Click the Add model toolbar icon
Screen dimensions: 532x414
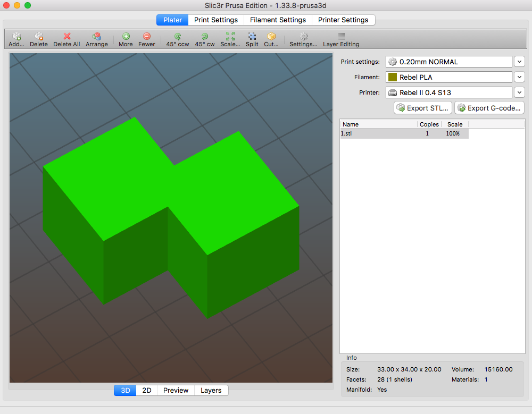16,37
